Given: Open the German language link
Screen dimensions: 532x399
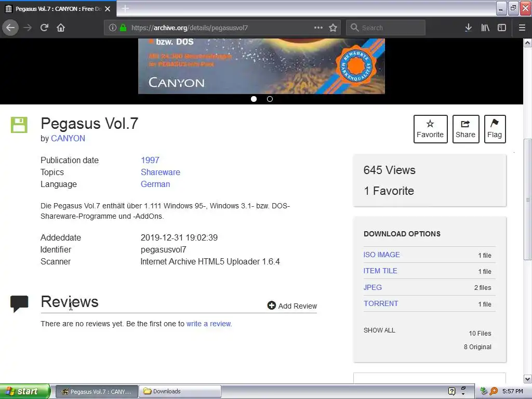Looking at the screenshot, I should click(155, 184).
